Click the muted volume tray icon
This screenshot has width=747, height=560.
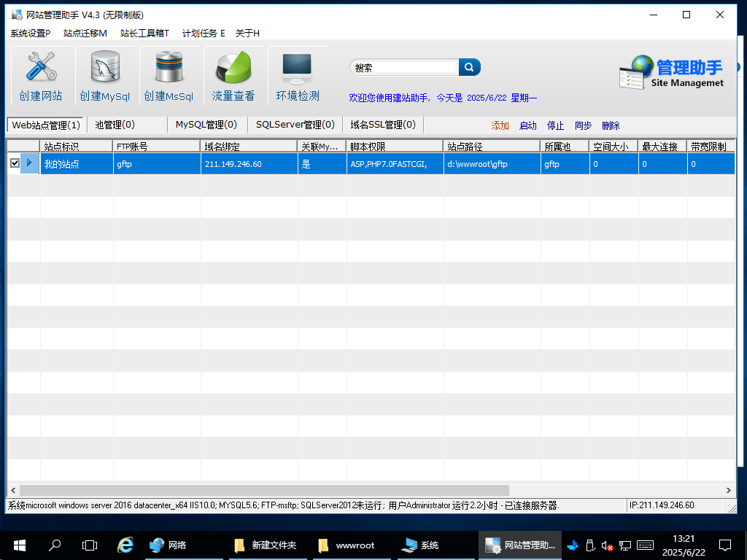tap(607, 545)
